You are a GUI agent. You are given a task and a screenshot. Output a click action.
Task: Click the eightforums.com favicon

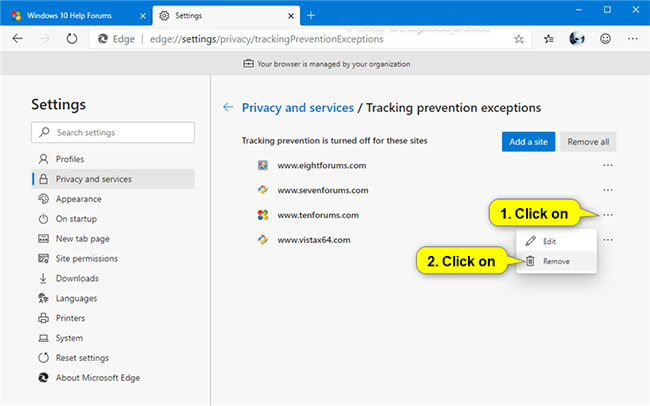click(263, 165)
